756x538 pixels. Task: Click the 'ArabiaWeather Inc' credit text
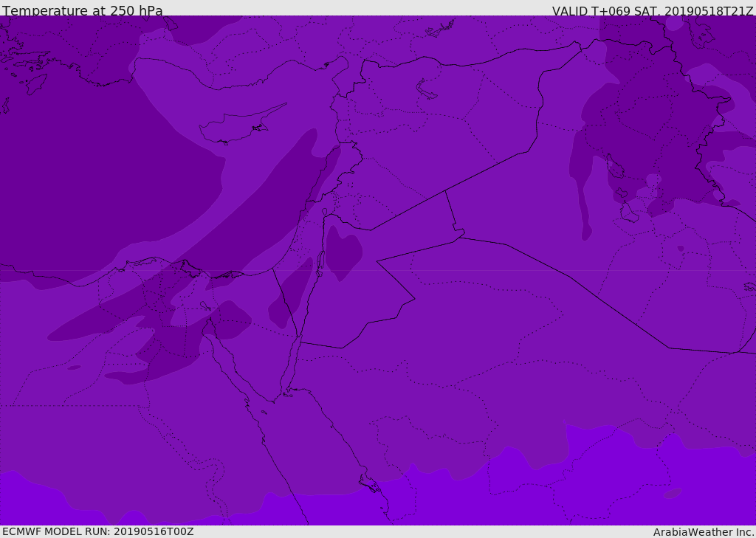(703, 532)
